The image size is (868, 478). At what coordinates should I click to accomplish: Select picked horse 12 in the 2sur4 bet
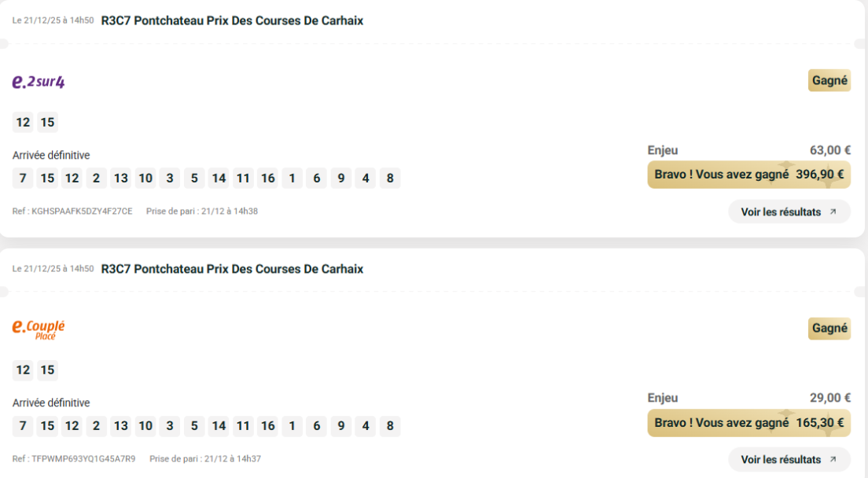[x=23, y=123]
